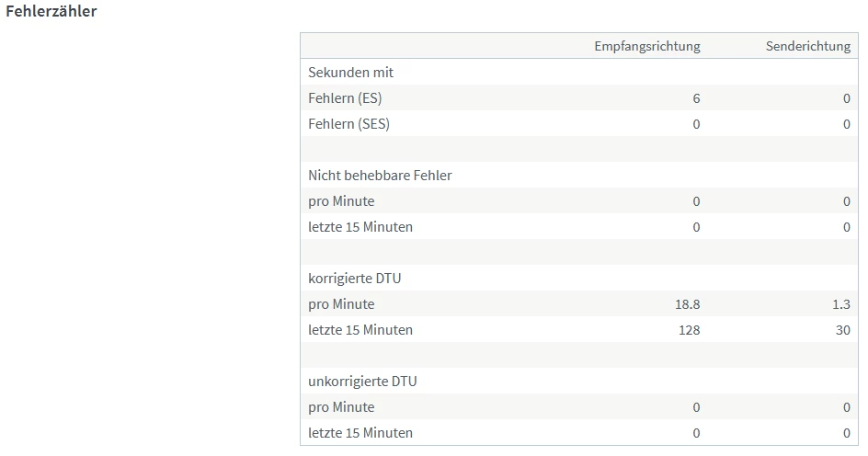
Task: Click the 'Nicht behebbare Fehler' label
Action: click(380, 176)
